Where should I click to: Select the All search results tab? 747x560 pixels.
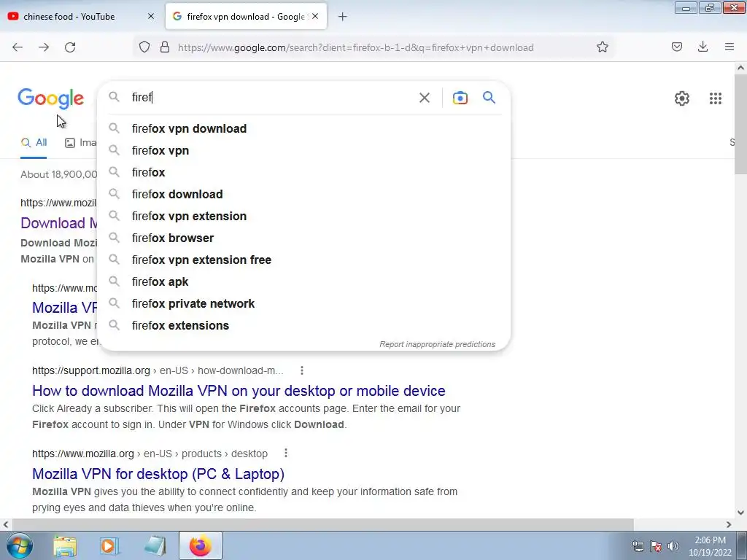(x=34, y=142)
